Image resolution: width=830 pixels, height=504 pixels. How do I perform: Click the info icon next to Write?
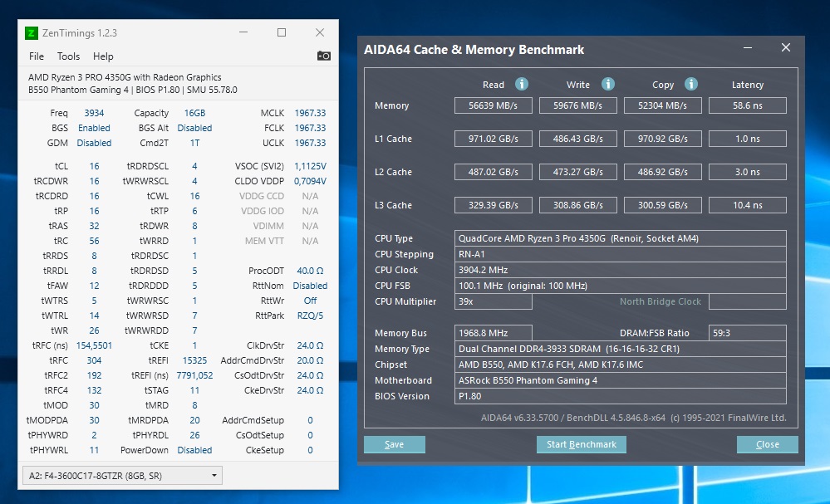pyautogui.click(x=607, y=84)
